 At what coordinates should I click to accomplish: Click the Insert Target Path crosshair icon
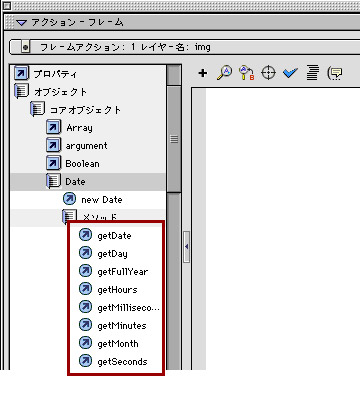[x=269, y=73]
